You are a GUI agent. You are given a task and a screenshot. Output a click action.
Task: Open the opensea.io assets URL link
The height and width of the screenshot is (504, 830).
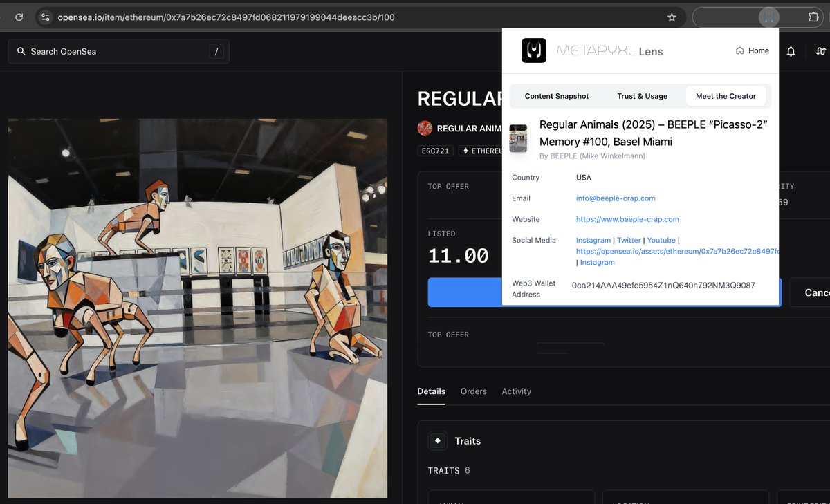677,251
